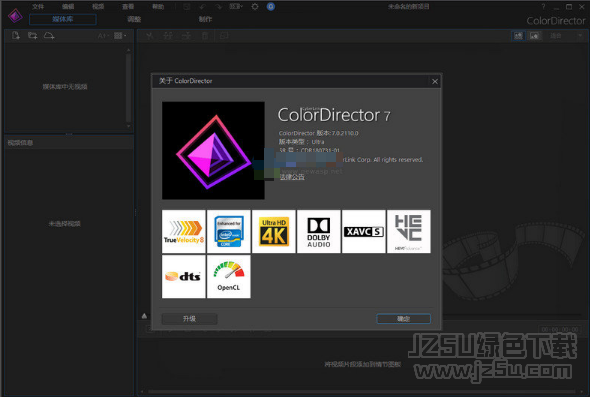590x397 pixels.
Task: Click the 法律公告 legal notice link
Action: click(292, 177)
